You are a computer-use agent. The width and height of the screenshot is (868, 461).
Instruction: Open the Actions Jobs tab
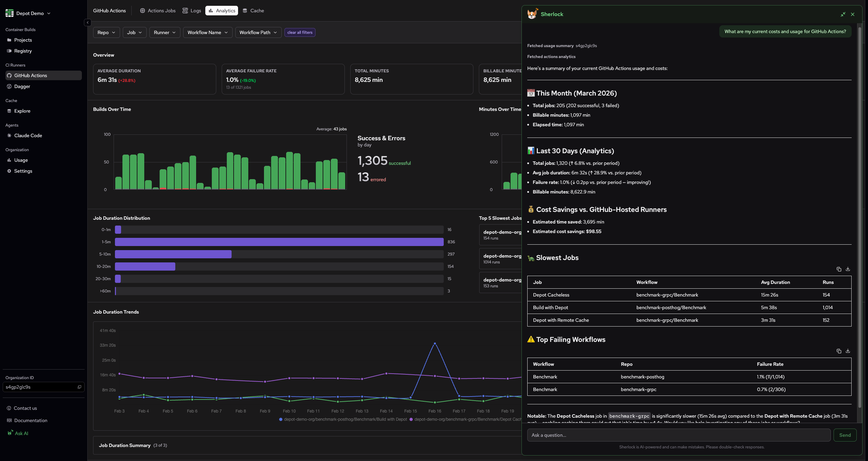[157, 11]
